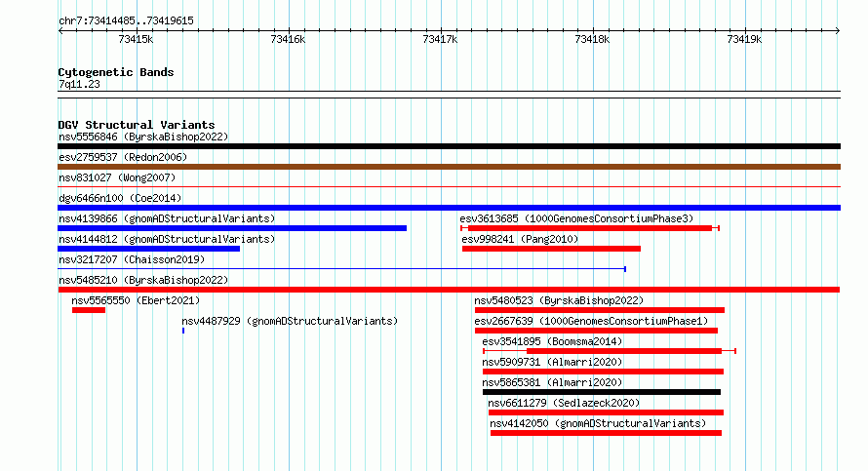
Task: Select the red esv3541895 variant bar
Action: (x=610, y=351)
